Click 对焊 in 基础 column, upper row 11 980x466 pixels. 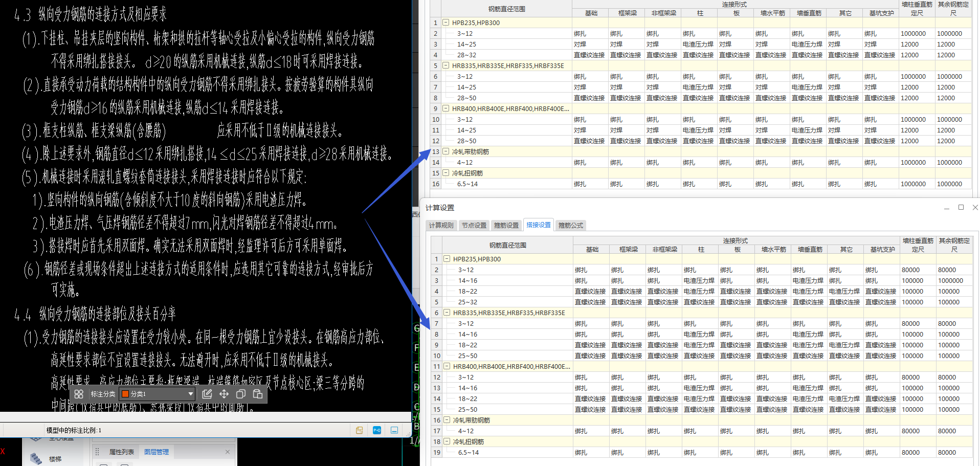580,130
